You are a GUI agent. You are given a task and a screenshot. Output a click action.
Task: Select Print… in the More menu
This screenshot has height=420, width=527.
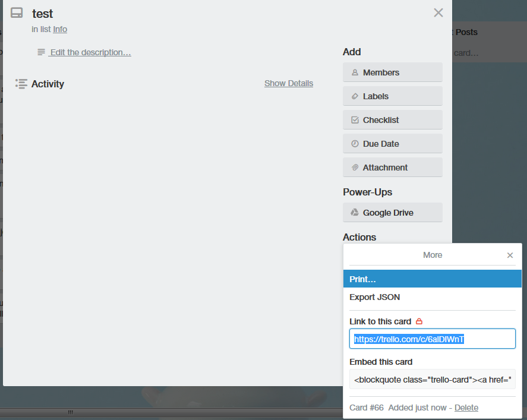[x=432, y=279]
